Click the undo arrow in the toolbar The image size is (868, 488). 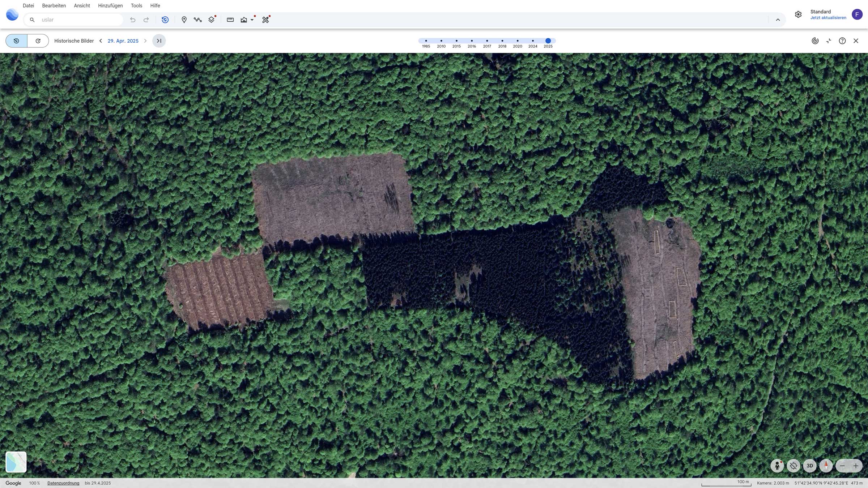(x=133, y=20)
